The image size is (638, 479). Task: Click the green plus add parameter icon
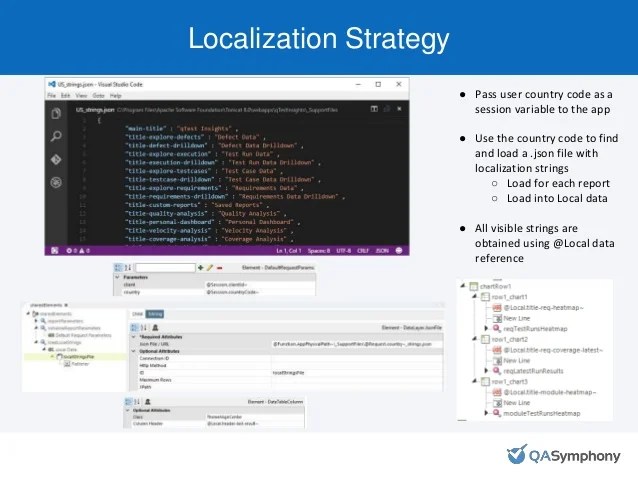(201, 268)
